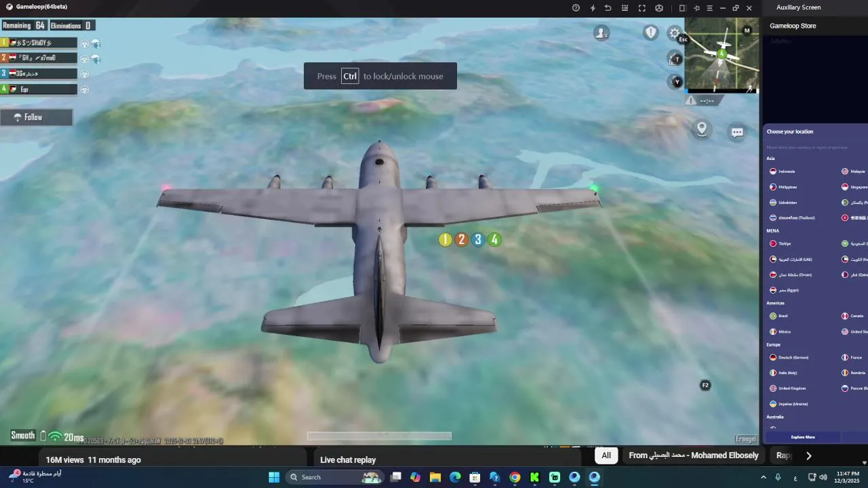The height and width of the screenshot is (488, 868).
Task: Open the Windows Start menu
Action: pyautogui.click(x=274, y=477)
